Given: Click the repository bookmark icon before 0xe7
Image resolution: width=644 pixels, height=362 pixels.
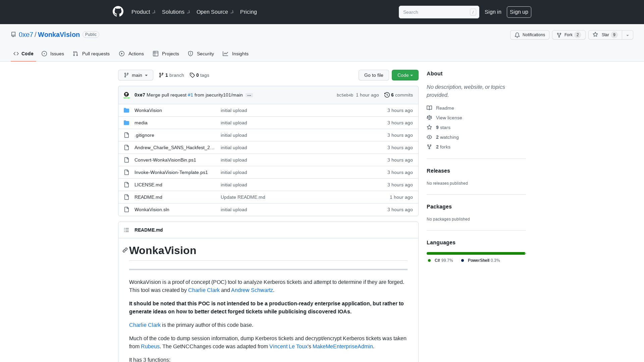Looking at the screenshot, I should pyautogui.click(x=13, y=34).
